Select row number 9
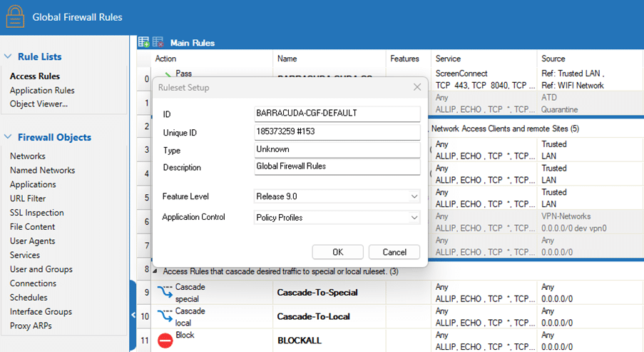 click(x=145, y=292)
